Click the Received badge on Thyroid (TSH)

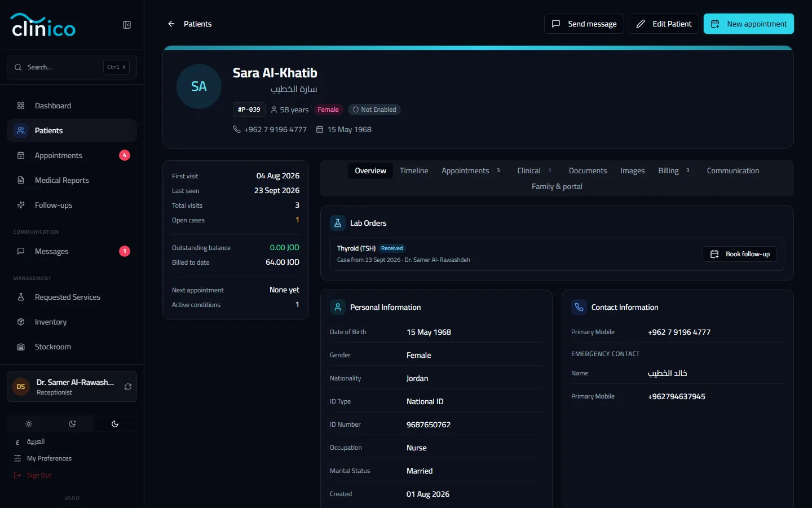392,248
